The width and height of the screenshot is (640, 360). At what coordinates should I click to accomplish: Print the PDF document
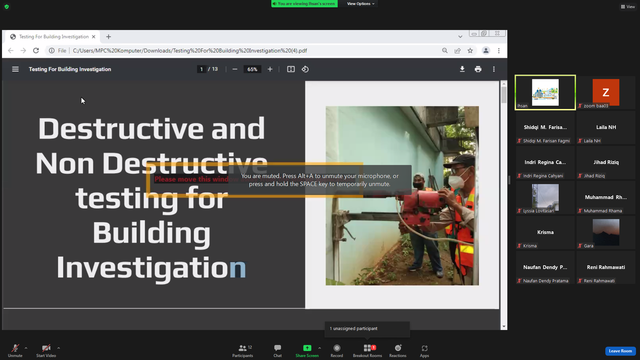click(478, 69)
